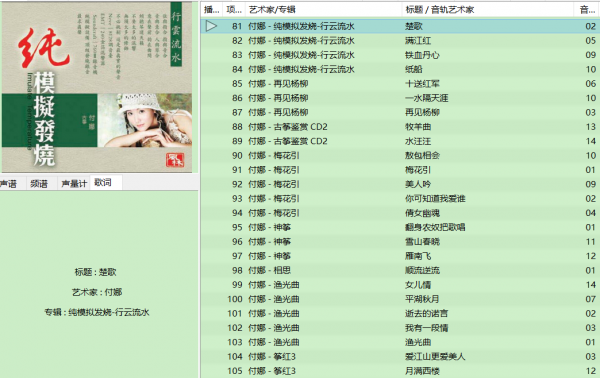Select track 81 楚歌
This screenshot has height=378, width=600.
click(x=400, y=26)
